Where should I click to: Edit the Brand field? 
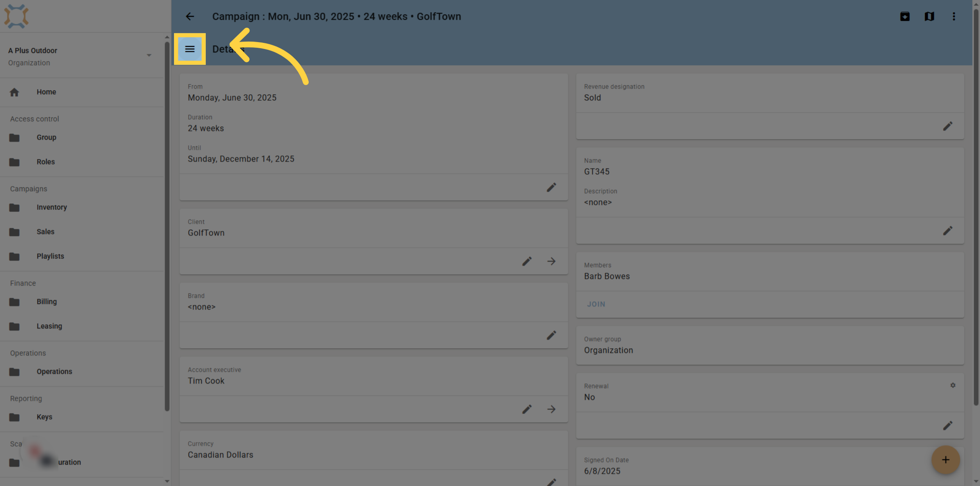[551, 335]
